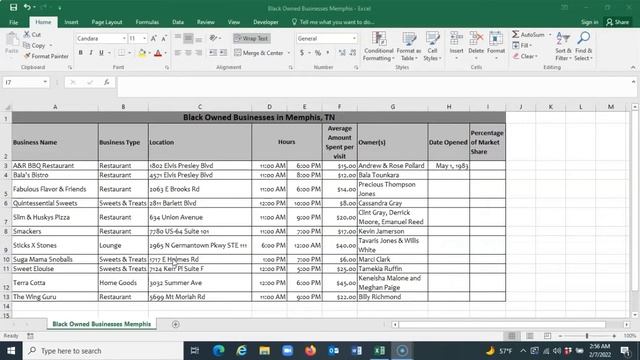Click the Cut scissors command

[x=32, y=35]
